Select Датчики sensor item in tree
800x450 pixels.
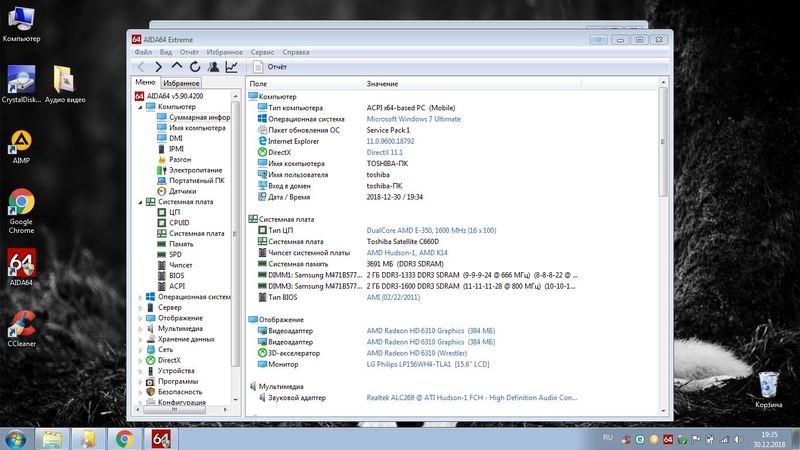181,191
